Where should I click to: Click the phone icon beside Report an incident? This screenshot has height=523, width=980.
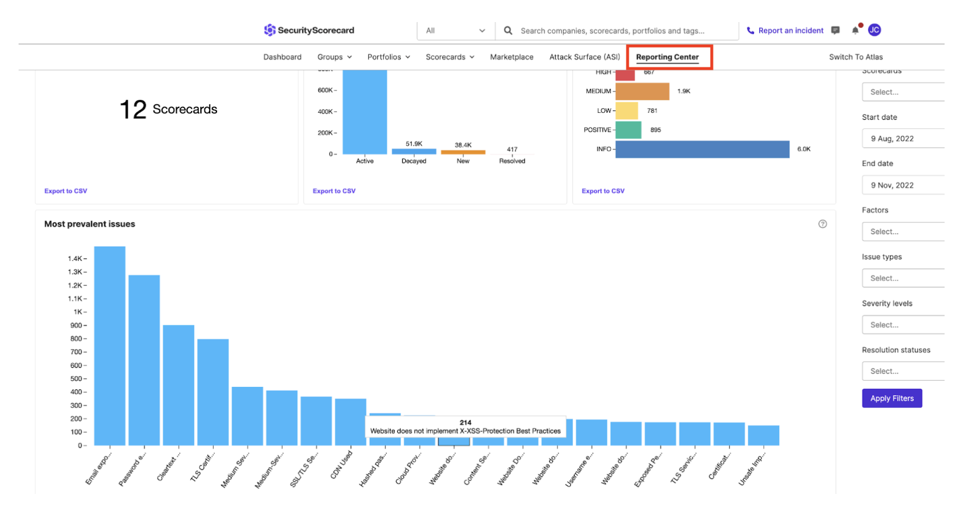point(750,30)
